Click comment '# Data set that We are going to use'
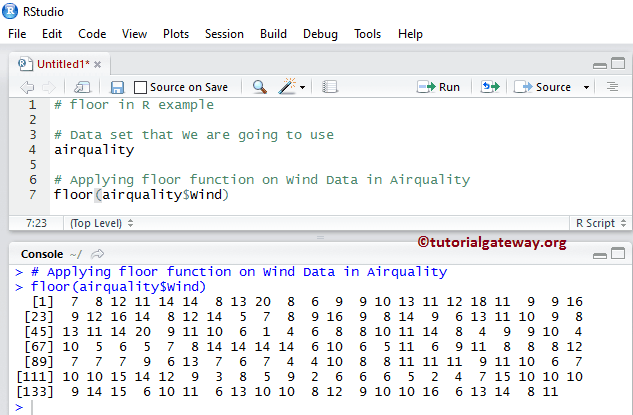 [194, 135]
